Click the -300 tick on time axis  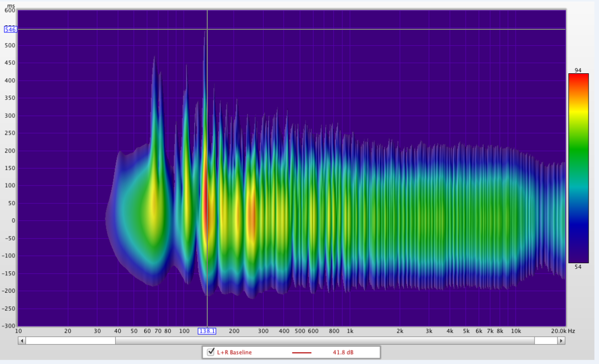9,326
